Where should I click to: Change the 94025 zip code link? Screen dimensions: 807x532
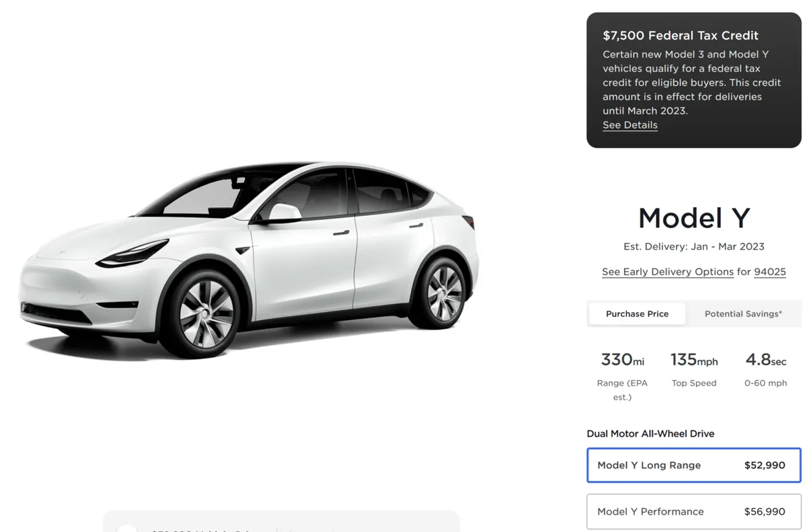click(x=770, y=272)
